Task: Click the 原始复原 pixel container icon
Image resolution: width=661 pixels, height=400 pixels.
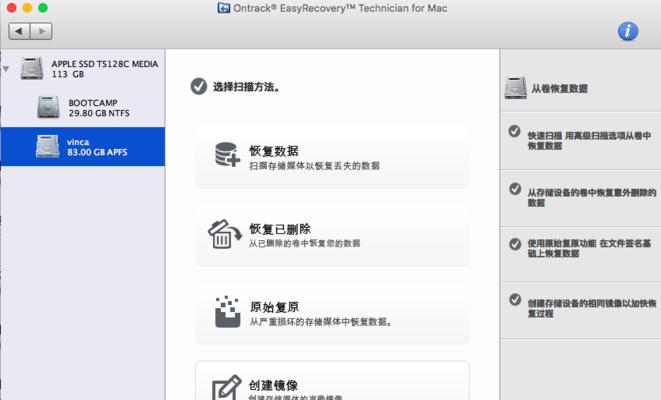Action: coord(228,312)
